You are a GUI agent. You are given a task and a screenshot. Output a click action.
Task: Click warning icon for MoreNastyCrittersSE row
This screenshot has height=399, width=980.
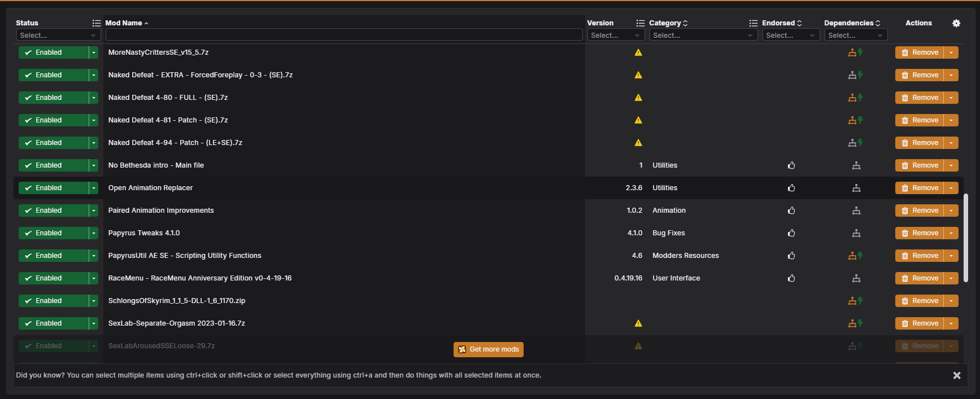click(x=638, y=52)
